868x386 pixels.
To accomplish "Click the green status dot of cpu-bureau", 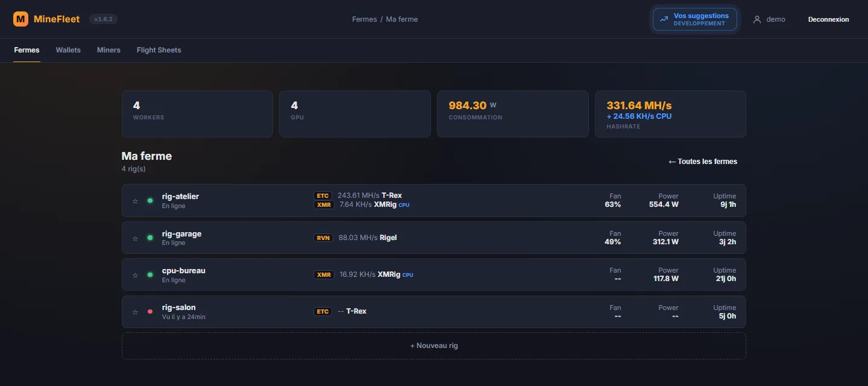I will pos(150,274).
